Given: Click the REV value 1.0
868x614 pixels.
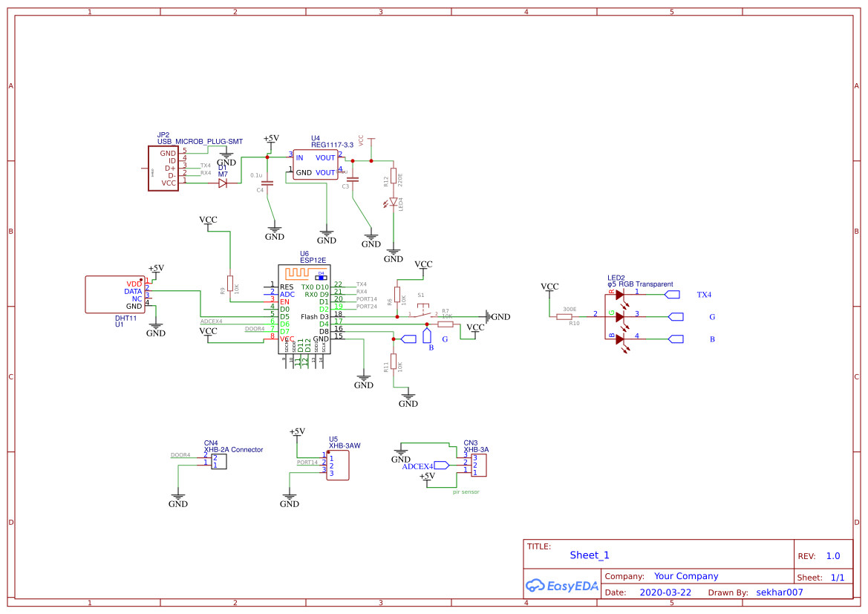Looking at the screenshot, I should 833,556.
